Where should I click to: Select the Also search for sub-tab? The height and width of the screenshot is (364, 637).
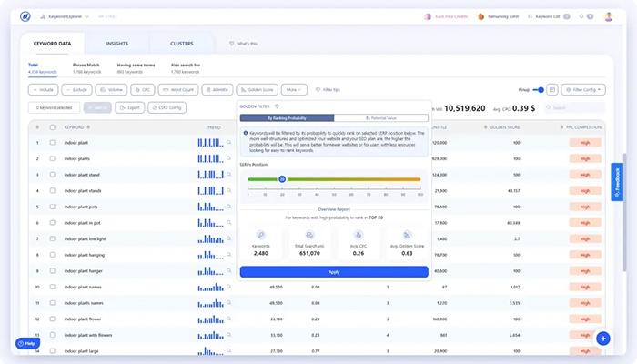(x=186, y=68)
